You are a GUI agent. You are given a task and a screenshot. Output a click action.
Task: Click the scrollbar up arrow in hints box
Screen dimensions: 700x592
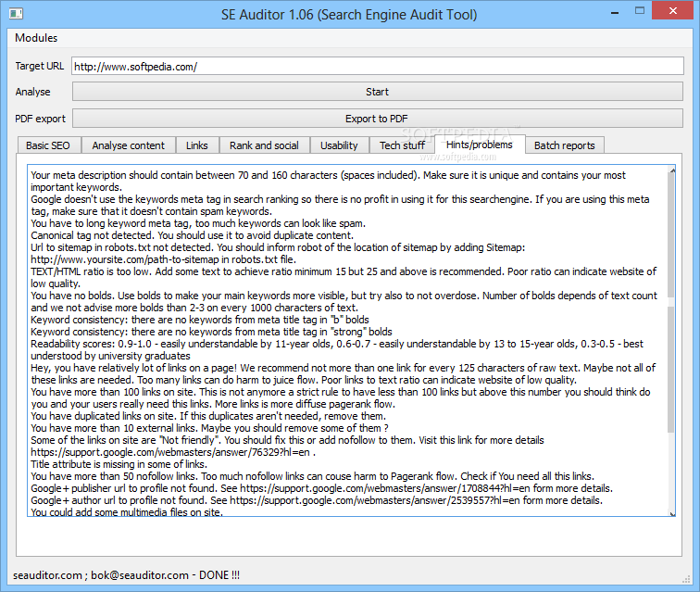click(672, 170)
